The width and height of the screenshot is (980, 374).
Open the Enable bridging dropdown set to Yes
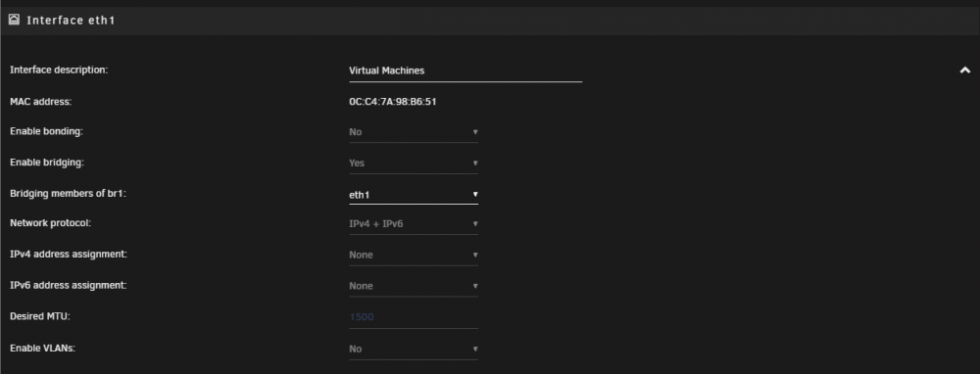(414, 163)
